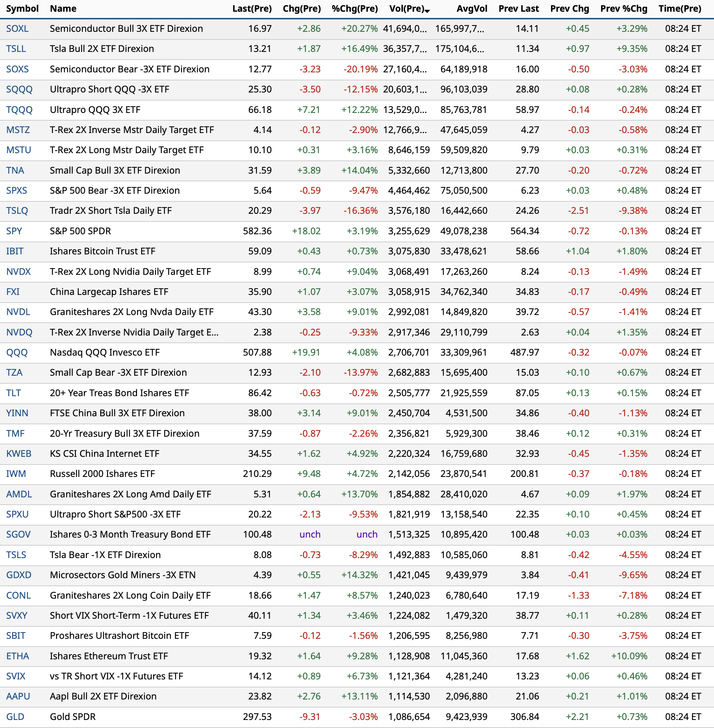
Task: Open the SOXL symbol link
Action: (17, 29)
